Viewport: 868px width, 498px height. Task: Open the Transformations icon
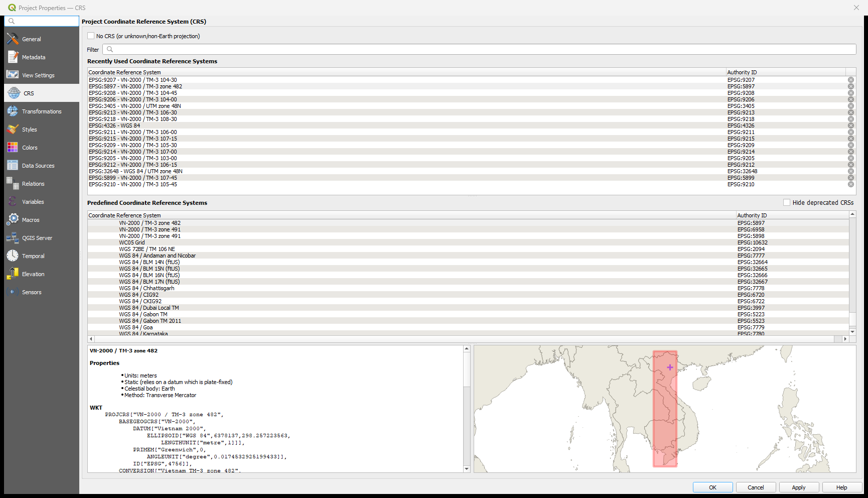pos(13,111)
